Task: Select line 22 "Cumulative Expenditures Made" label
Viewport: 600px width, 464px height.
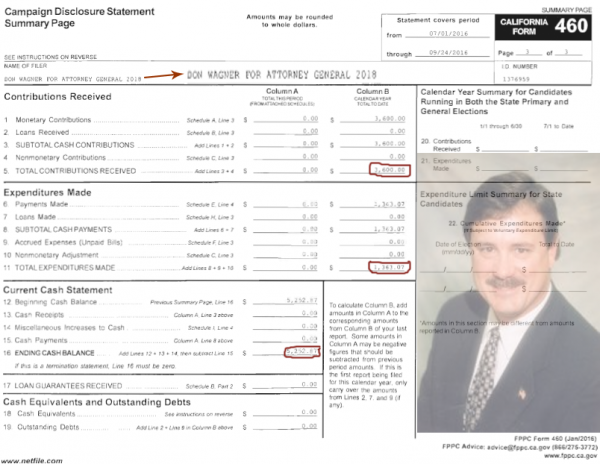Action: click(x=512, y=223)
